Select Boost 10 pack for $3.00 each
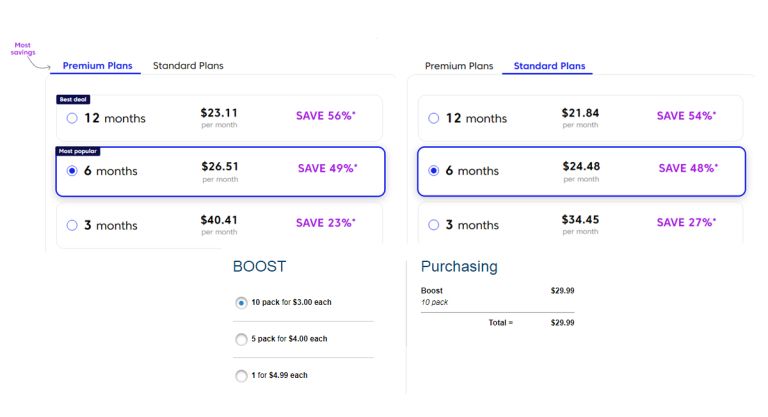 (x=241, y=302)
